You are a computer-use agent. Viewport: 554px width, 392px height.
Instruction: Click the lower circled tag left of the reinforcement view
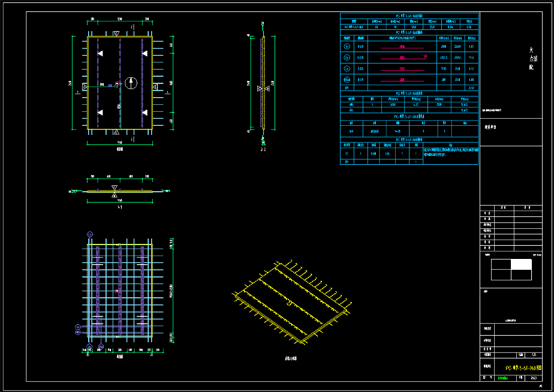78,332
